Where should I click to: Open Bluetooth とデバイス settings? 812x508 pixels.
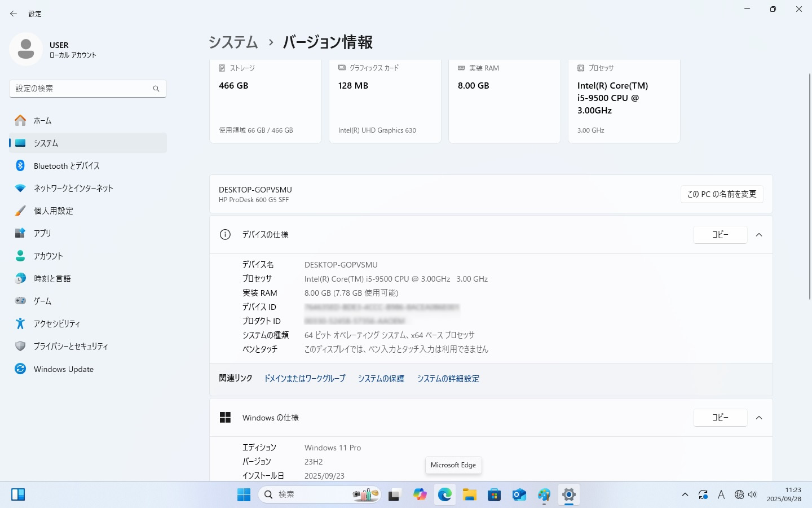tap(67, 166)
